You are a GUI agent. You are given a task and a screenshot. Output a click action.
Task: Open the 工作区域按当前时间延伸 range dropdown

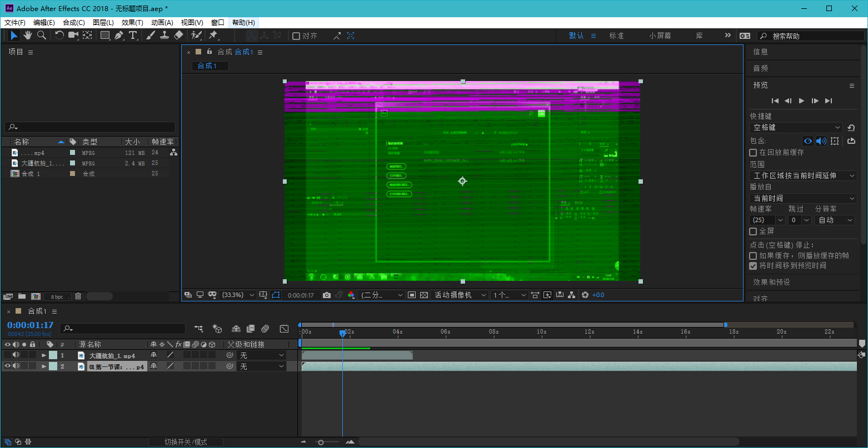[803, 175]
